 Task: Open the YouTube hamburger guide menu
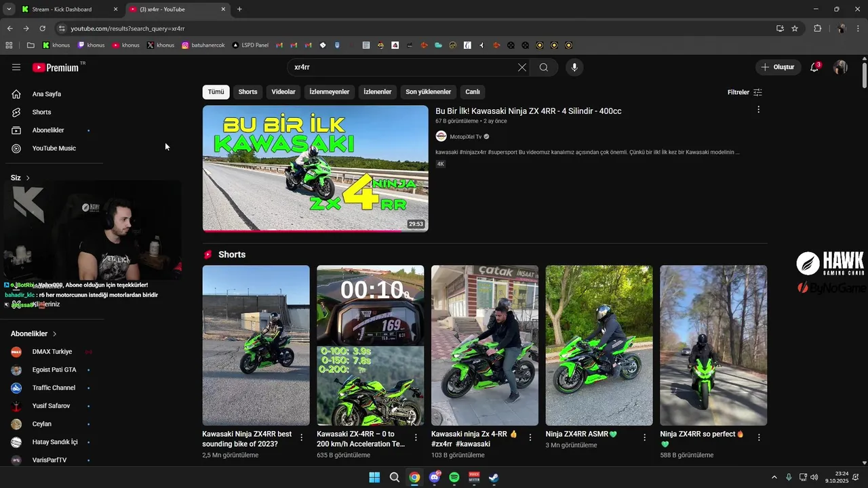tap(16, 67)
